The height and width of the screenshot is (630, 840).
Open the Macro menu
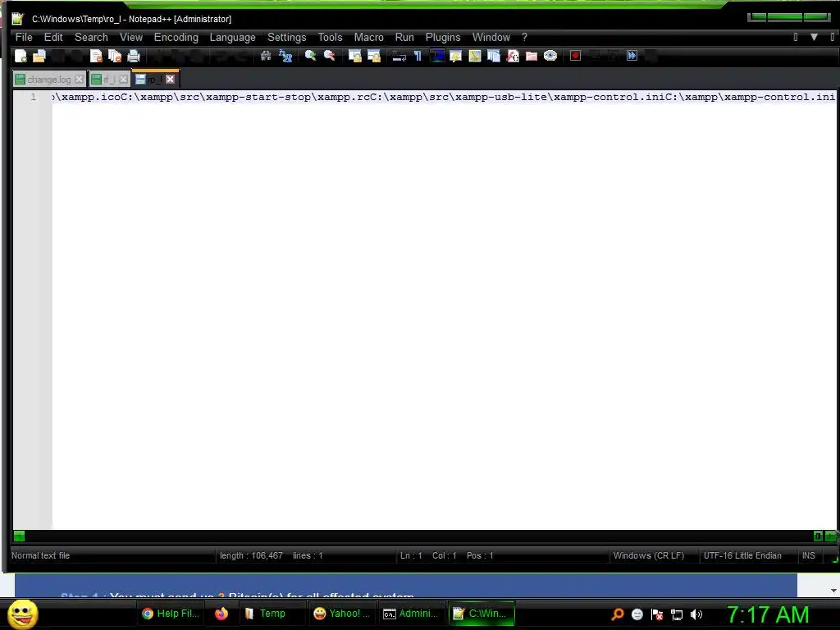point(368,38)
